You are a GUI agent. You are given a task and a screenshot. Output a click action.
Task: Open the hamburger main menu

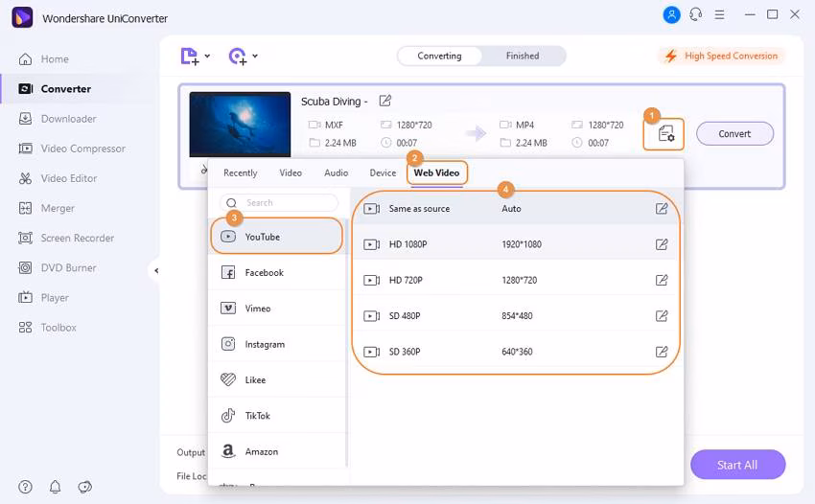point(719,14)
